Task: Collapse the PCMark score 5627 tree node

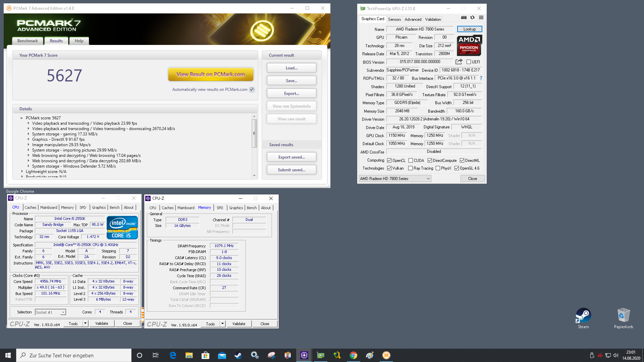Action: [x=21, y=118]
